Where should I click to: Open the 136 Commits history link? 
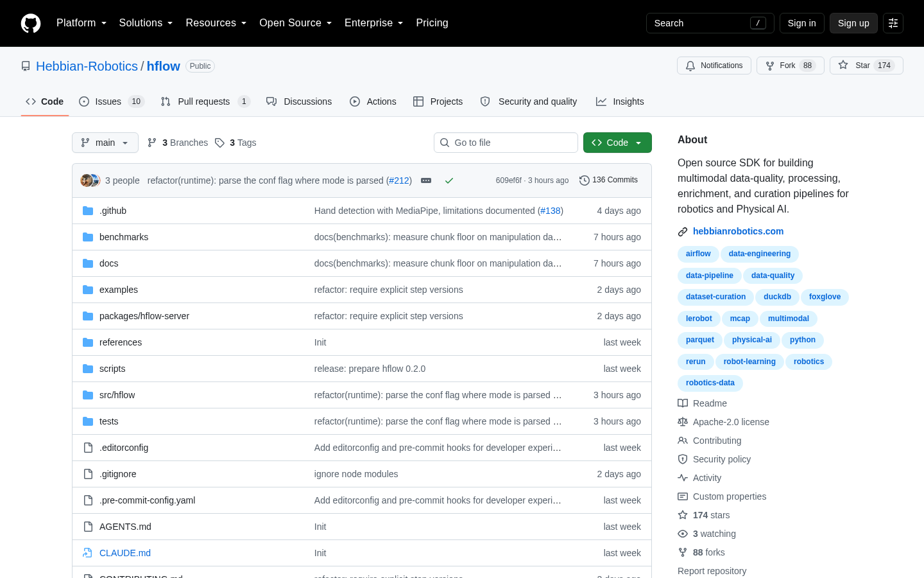tap(608, 180)
